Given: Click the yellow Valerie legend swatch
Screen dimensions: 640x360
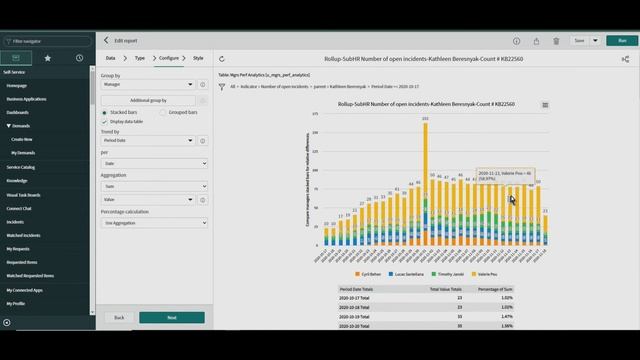Looking at the screenshot, I should pos(474,274).
